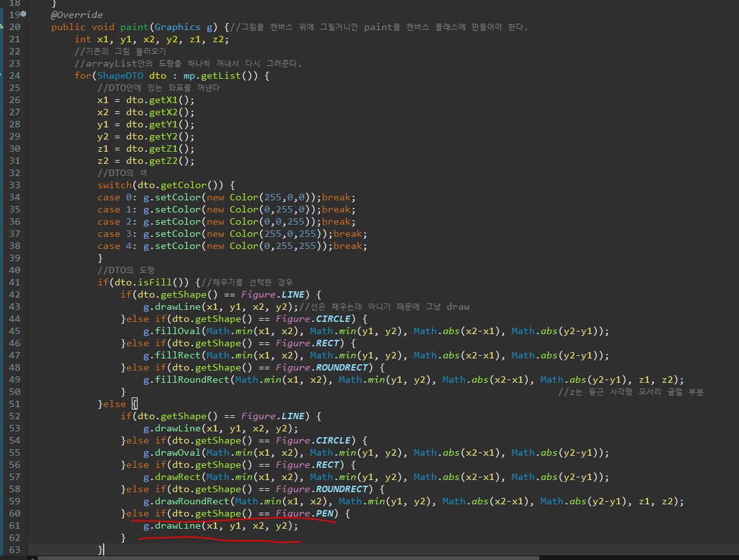Click line number 41 in the gutter
Screen dimensions: 739x560
(x=15, y=282)
